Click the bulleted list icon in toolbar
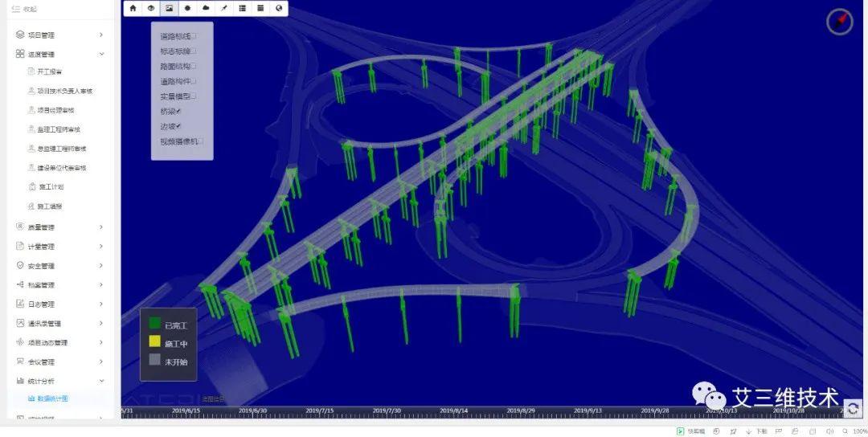Image resolution: width=868 pixels, height=437 pixels. (243, 8)
